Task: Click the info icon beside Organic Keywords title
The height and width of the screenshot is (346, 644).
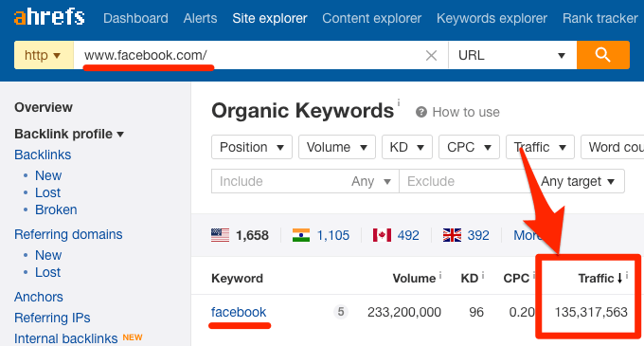Action: (x=398, y=102)
